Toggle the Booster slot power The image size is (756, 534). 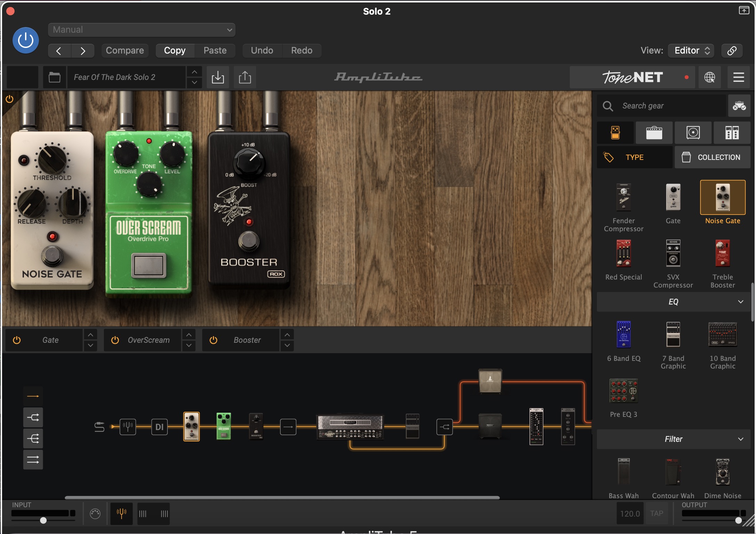(213, 340)
